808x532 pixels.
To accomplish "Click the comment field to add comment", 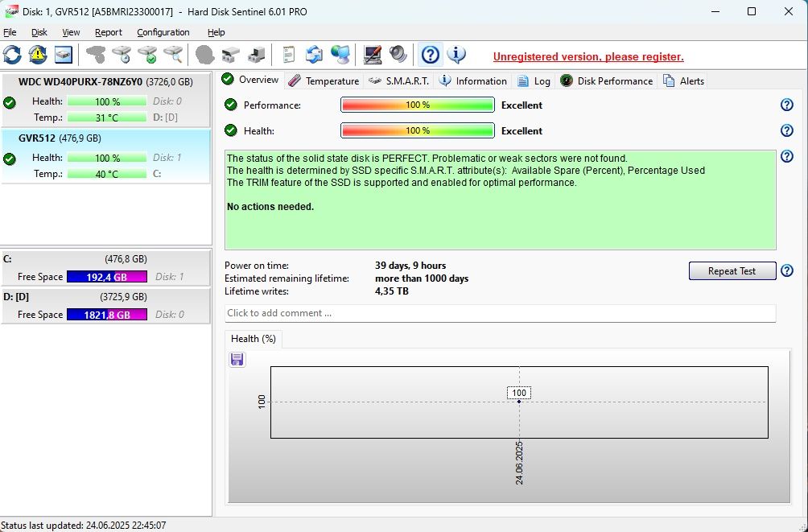I will (x=500, y=313).
